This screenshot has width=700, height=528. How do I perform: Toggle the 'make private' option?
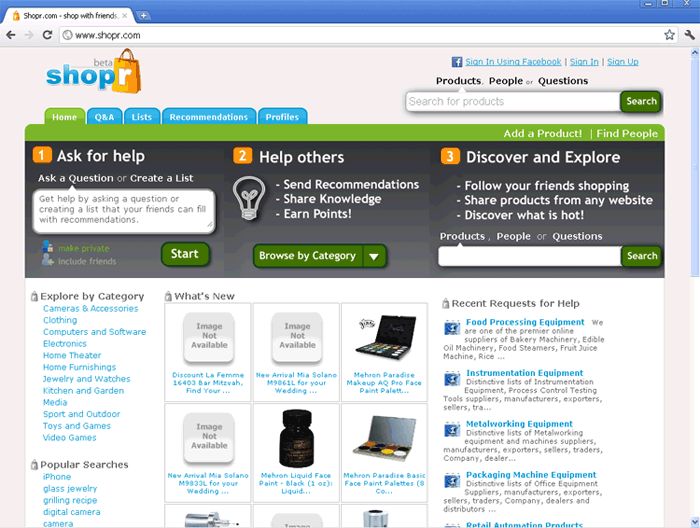(84, 248)
